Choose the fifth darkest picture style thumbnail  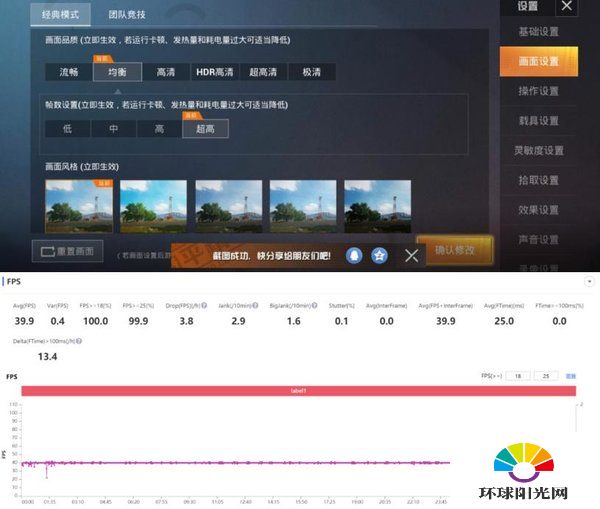378,206
